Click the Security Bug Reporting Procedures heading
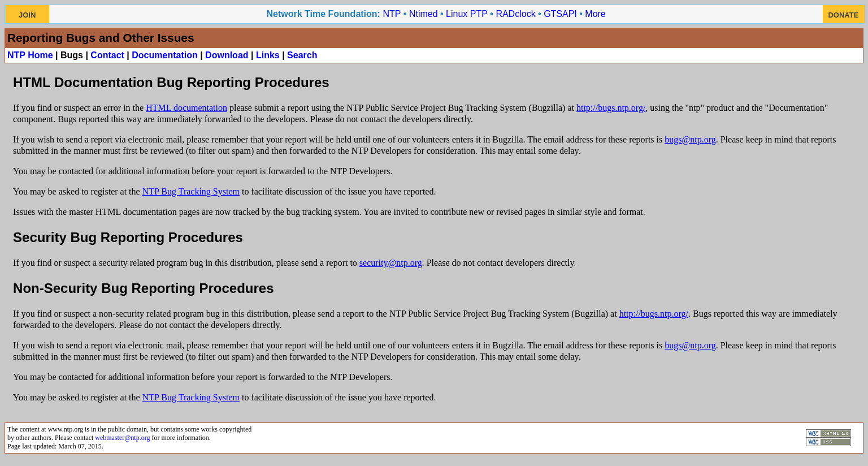868x466 pixels. coord(128,238)
